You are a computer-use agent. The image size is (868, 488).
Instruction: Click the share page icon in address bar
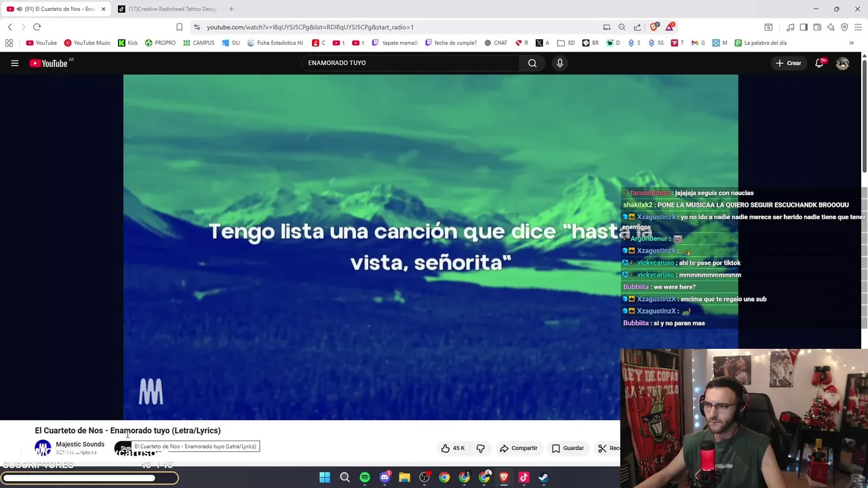(x=637, y=27)
